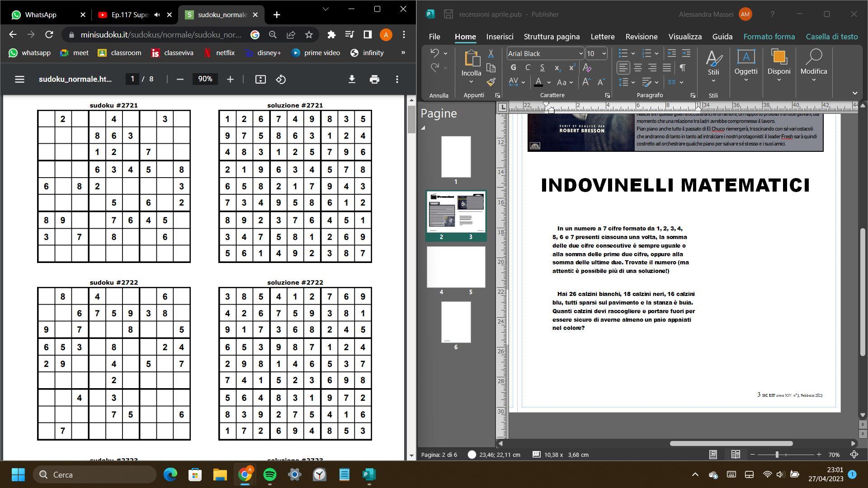The height and width of the screenshot is (488, 868).
Task: Print the sudoku PDF document
Action: (x=374, y=80)
